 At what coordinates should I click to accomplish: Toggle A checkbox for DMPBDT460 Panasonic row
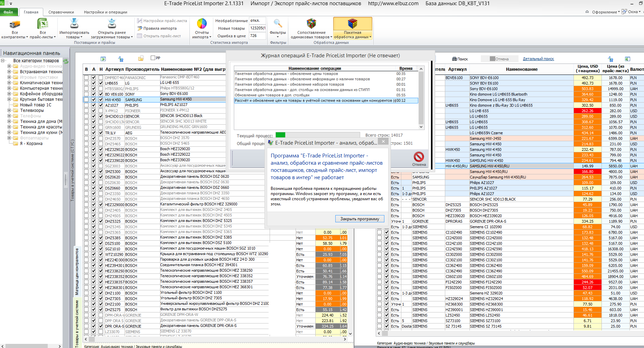93,78
